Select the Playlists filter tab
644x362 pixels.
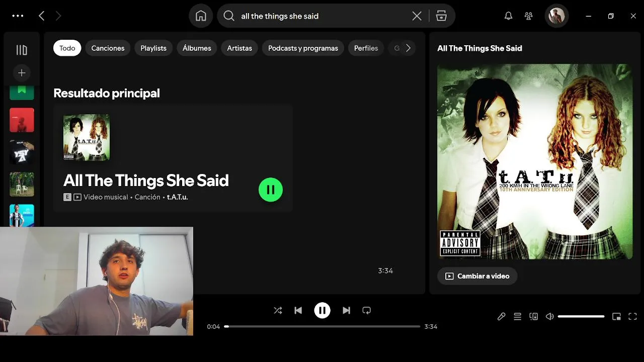(x=153, y=48)
